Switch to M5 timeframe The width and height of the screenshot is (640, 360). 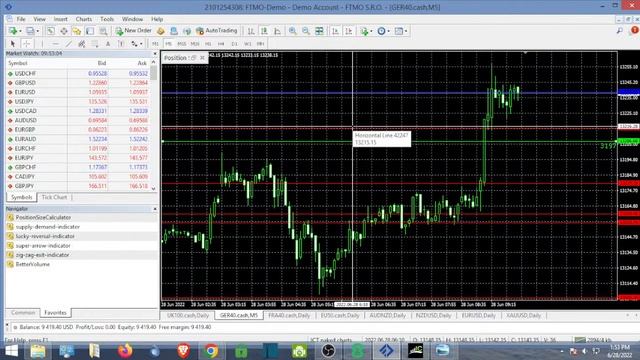point(169,44)
